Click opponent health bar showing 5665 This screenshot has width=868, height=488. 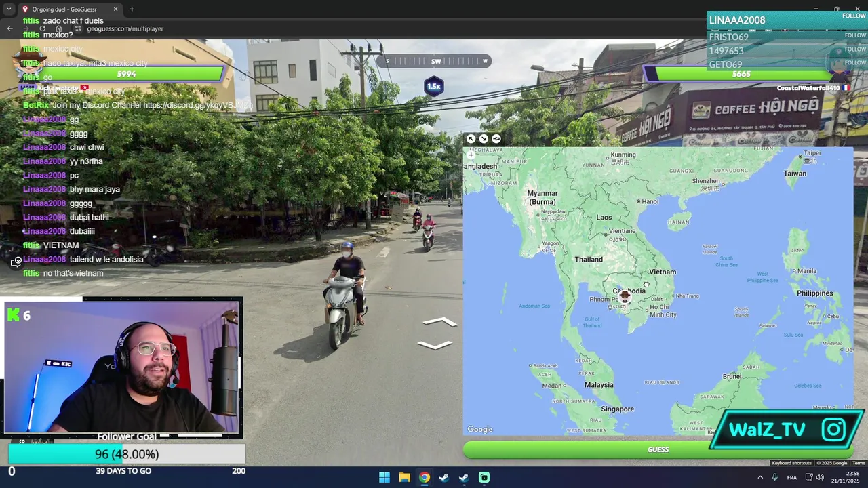click(x=741, y=74)
